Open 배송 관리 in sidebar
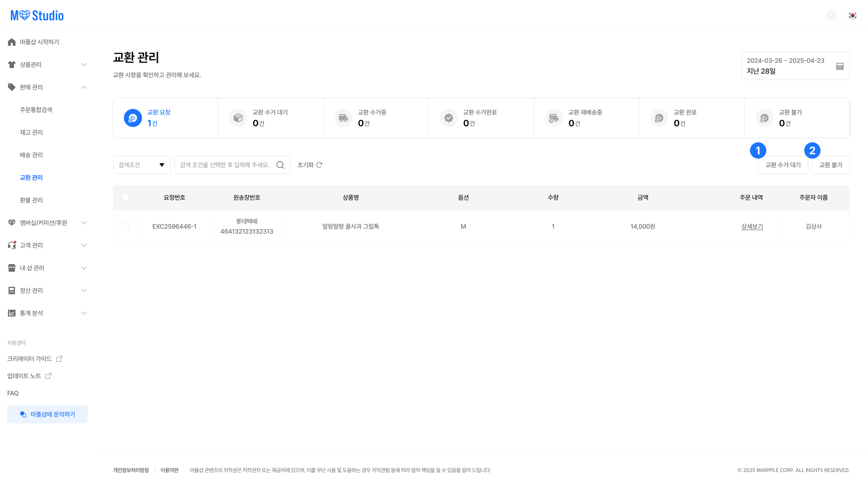 tap(31, 155)
